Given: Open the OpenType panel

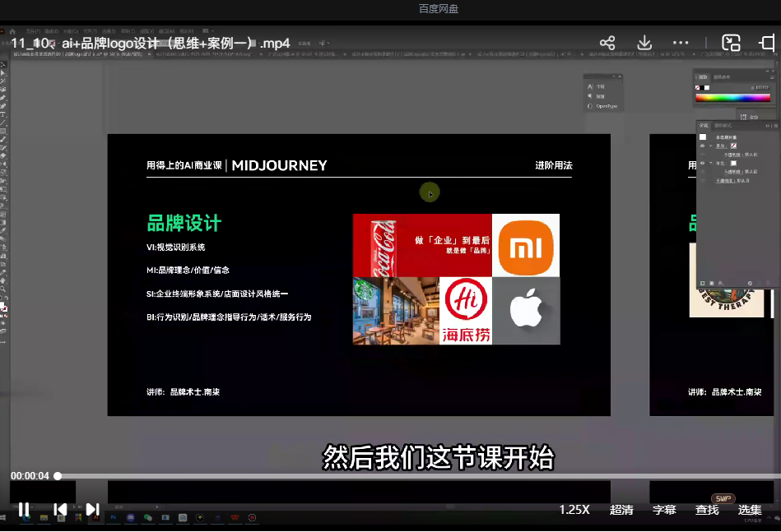Looking at the screenshot, I should point(602,106).
